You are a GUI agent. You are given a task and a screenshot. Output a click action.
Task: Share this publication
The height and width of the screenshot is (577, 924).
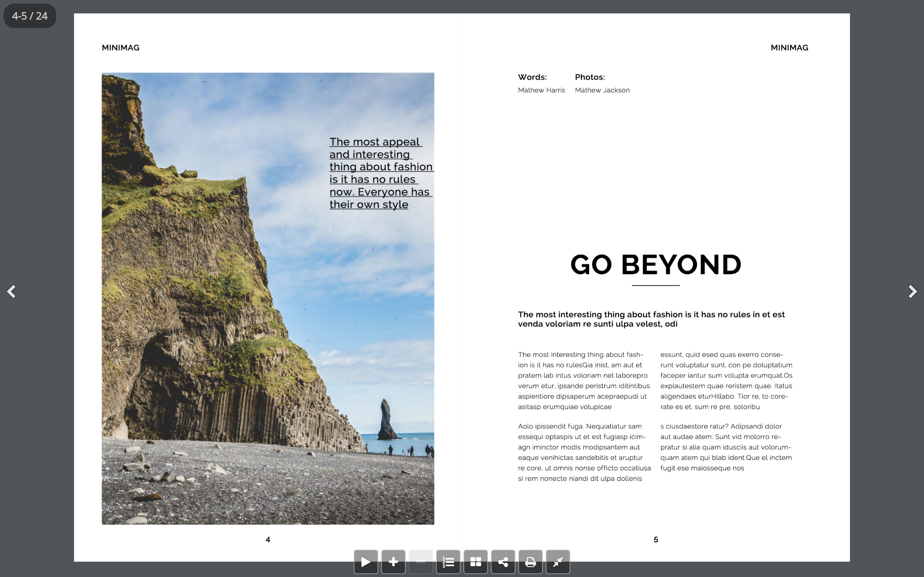pos(503,561)
